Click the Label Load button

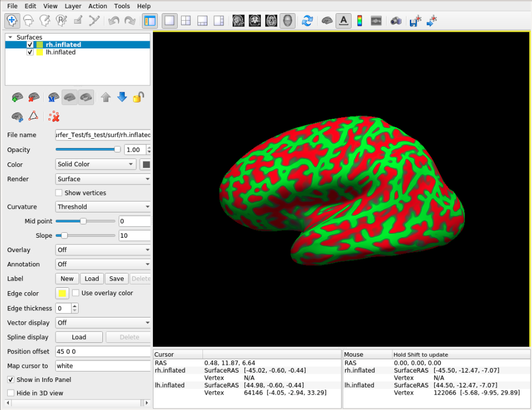[92, 278]
